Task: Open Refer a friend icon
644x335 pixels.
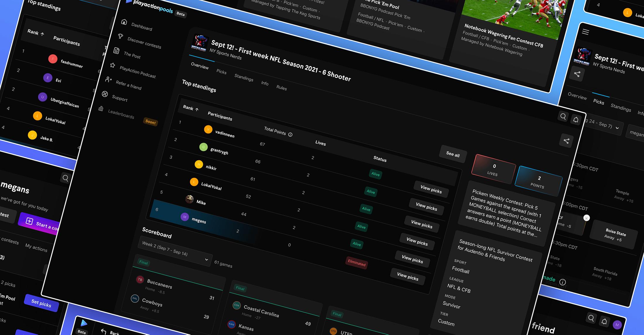Action: pos(108,79)
